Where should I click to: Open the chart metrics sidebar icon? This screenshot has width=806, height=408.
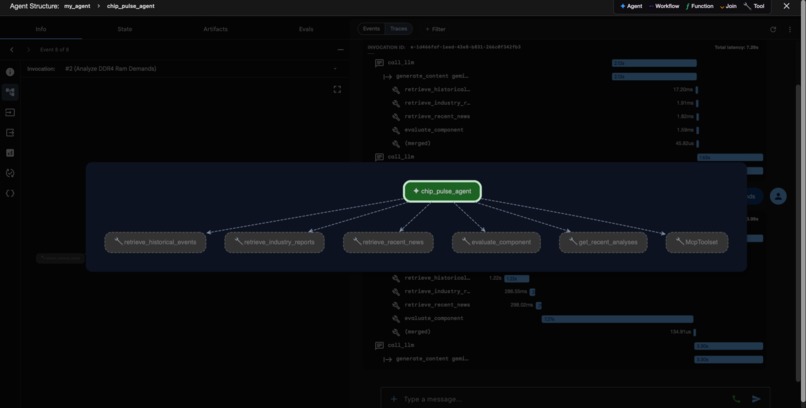coord(10,153)
